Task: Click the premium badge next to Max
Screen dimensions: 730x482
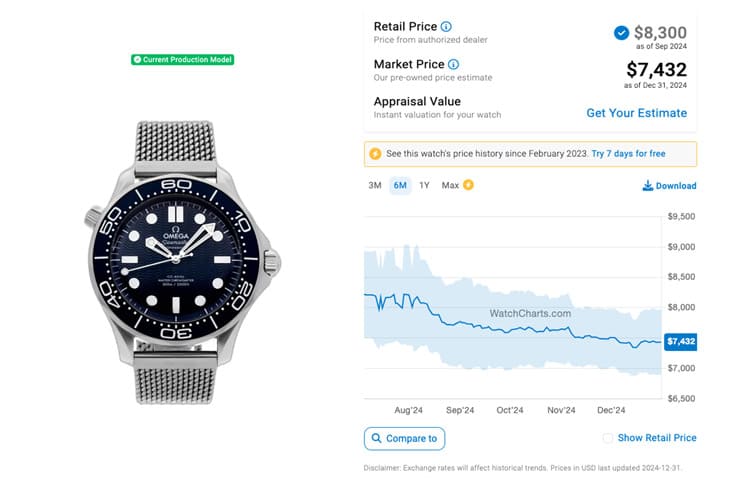Action: (x=468, y=185)
